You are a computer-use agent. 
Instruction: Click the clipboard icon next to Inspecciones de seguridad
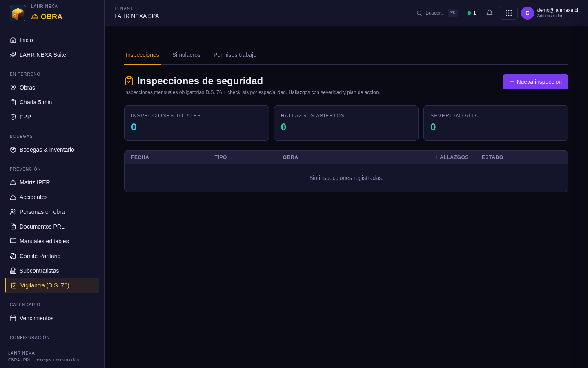point(129,81)
